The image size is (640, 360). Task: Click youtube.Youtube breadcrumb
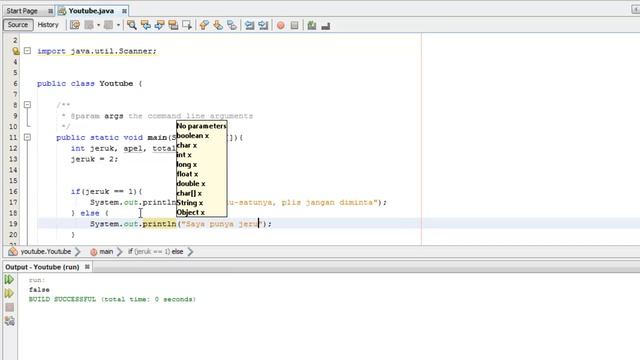[x=46, y=251]
